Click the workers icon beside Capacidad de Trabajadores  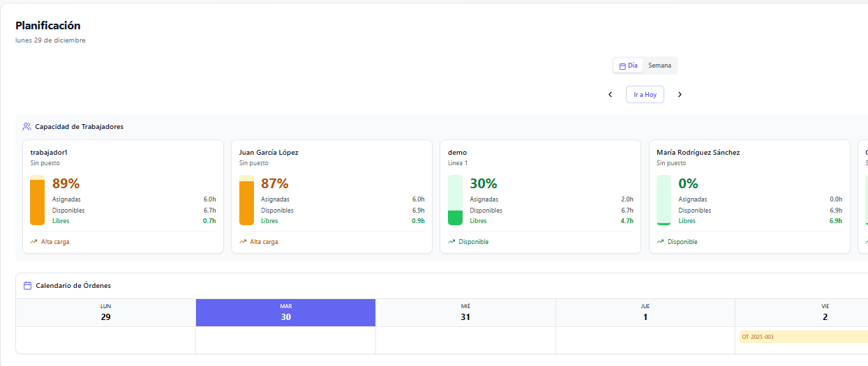click(27, 127)
